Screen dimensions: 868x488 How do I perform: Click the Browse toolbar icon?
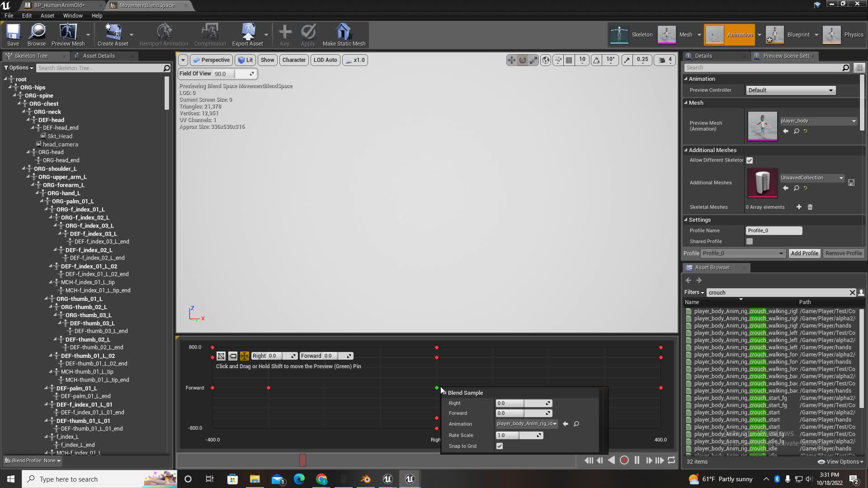37,35
